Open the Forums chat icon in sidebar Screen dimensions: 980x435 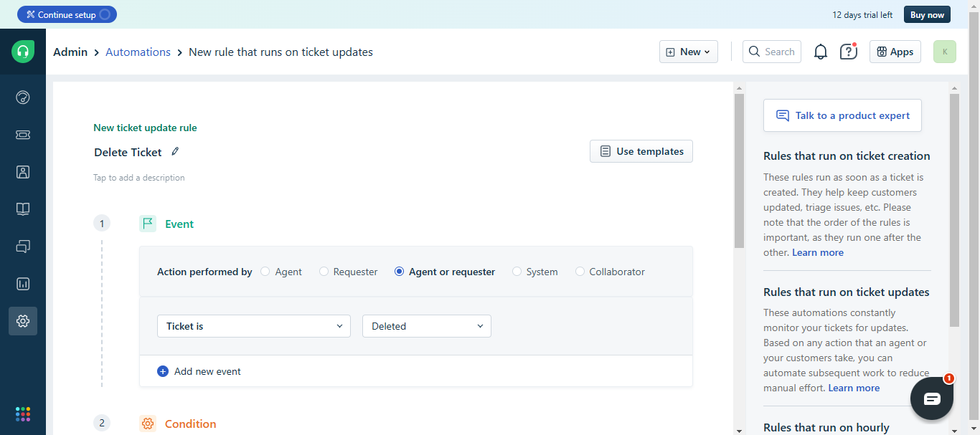tap(23, 247)
